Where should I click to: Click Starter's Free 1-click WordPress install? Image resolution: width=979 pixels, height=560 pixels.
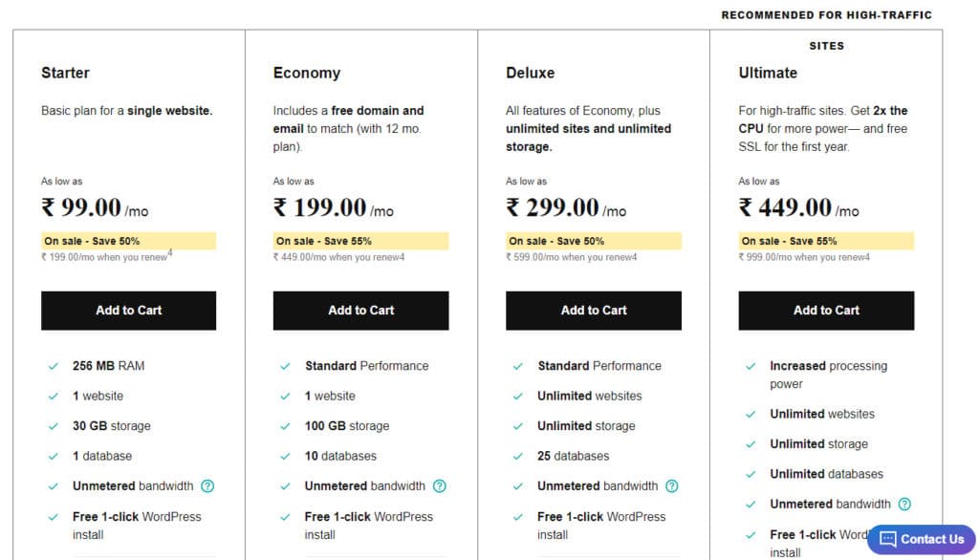click(x=137, y=526)
